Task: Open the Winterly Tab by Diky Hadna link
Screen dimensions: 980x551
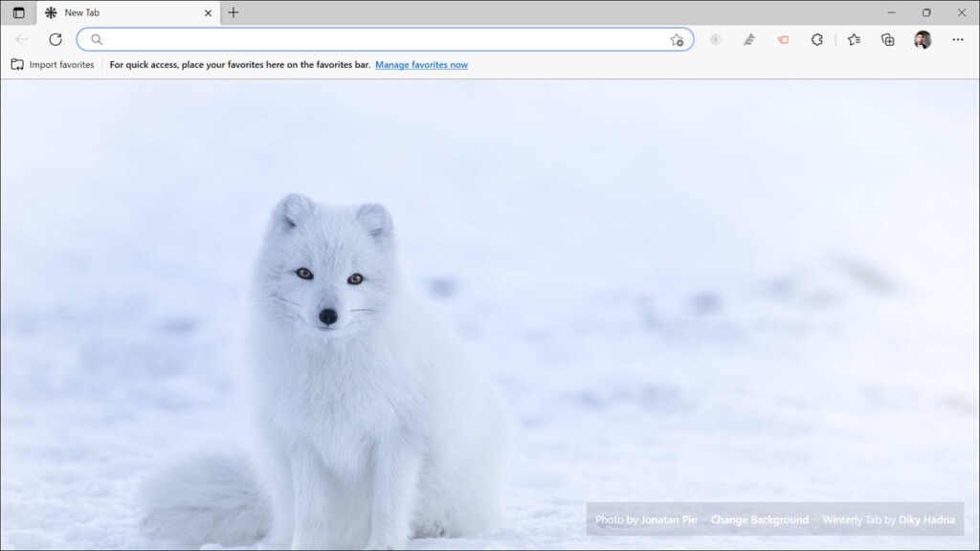Action: click(888, 519)
